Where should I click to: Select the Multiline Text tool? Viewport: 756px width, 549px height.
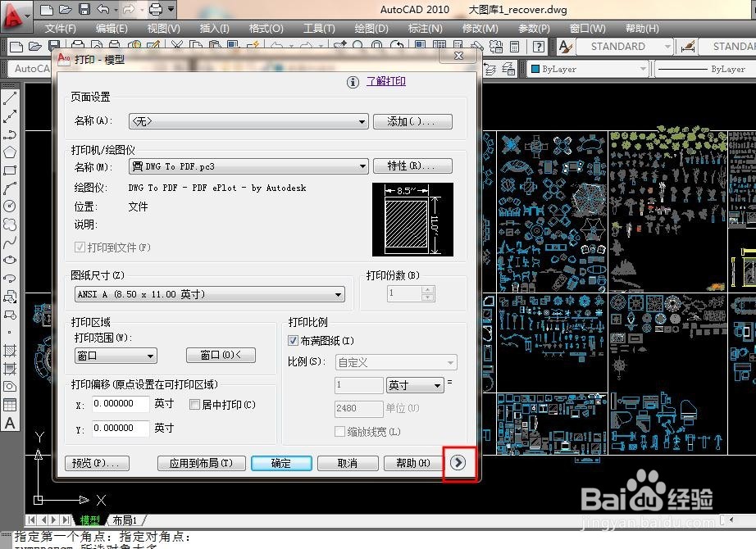(x=10, y=423)
